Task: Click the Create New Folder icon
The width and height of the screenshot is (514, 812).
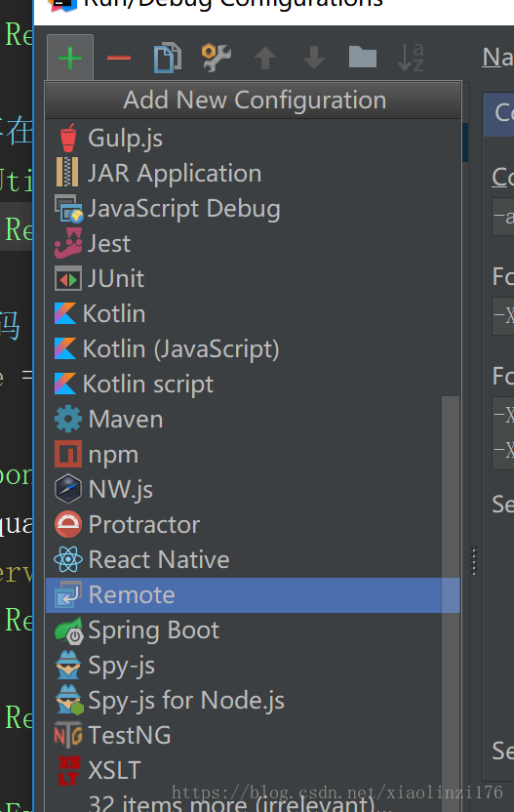Action: 363,58
